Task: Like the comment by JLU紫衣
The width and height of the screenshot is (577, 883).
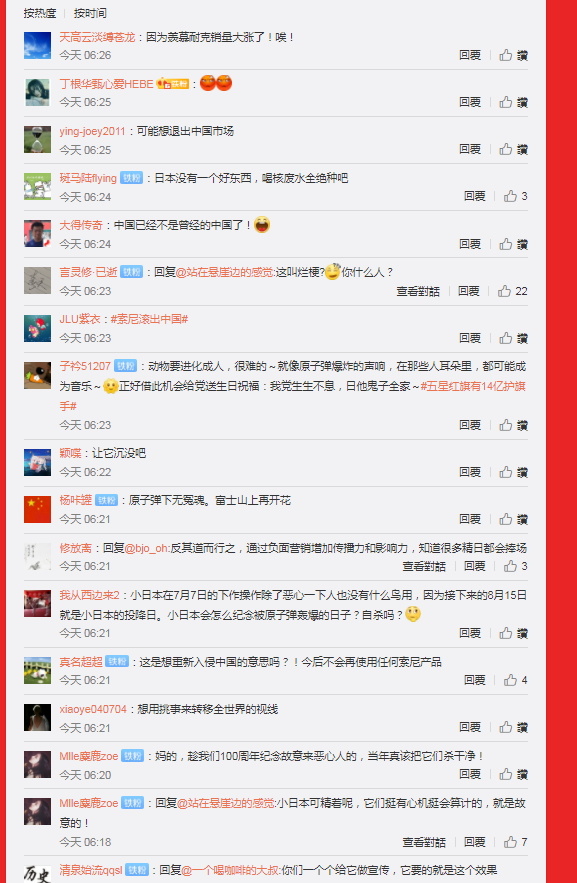Action: click(513, 338)
